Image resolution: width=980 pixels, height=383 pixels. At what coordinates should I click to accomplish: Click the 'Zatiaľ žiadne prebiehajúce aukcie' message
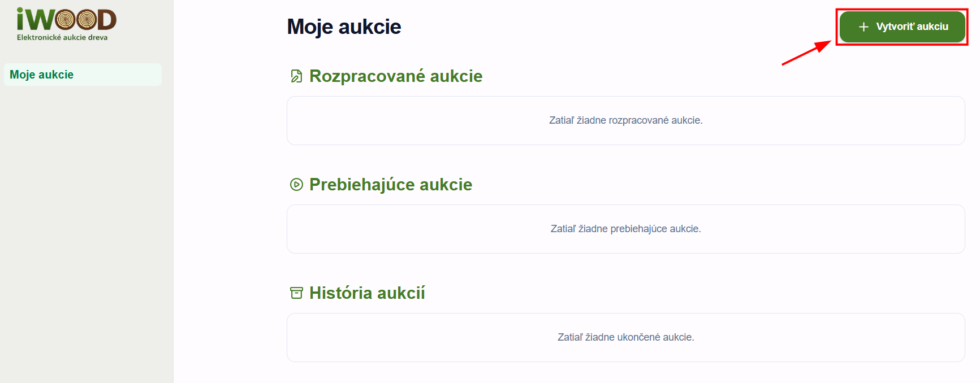click(625, 229)
